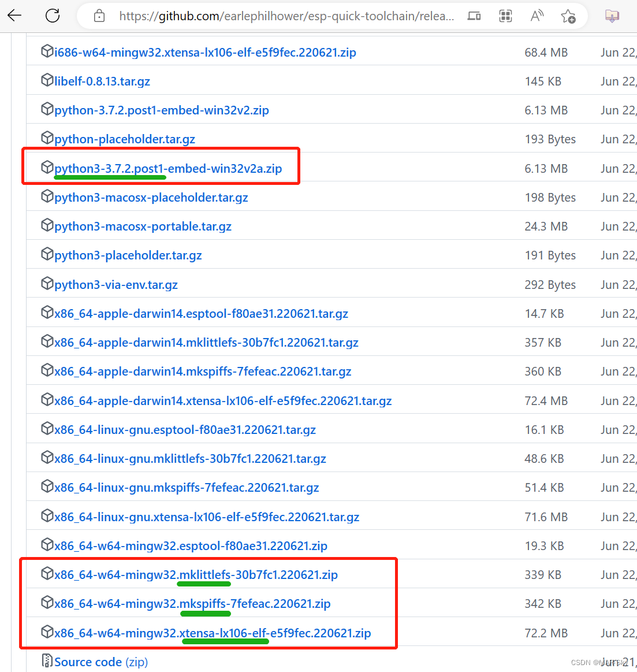Go back using the browser back arrow

click(x=14, y=16)
